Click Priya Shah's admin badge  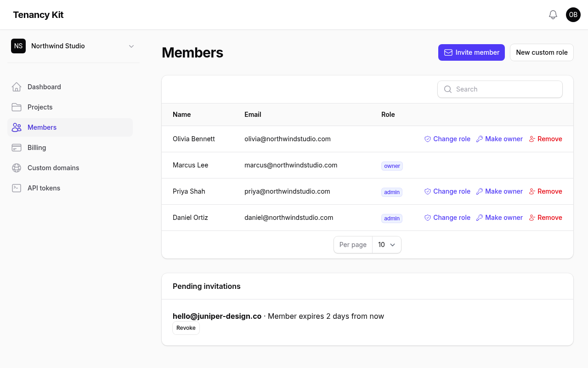tap(392, 192)
